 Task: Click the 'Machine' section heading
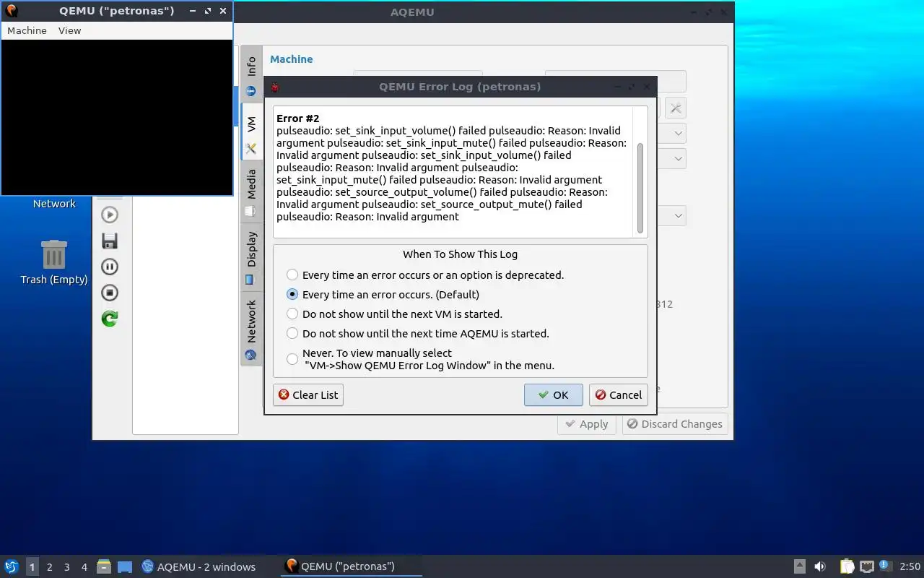coord(292,59)
